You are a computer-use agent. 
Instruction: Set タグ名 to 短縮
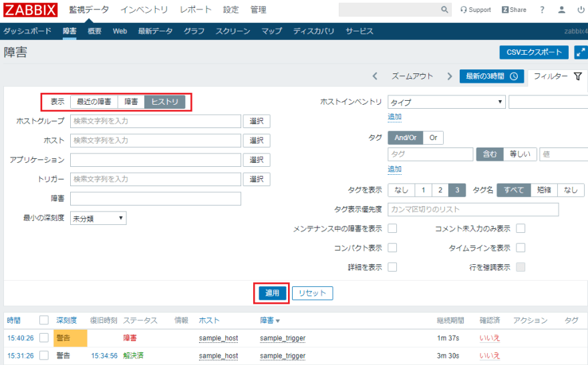coord(544,190)
